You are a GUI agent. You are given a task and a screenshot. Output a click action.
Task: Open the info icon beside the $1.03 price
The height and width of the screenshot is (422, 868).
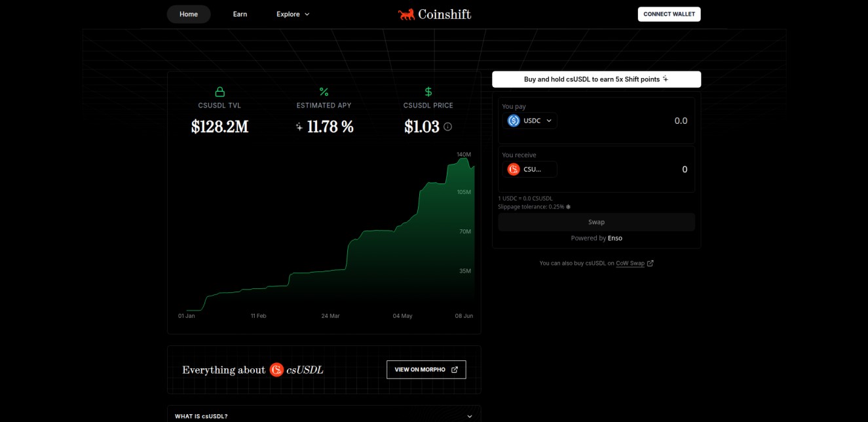pyautogui.click(x=448, y=126)
